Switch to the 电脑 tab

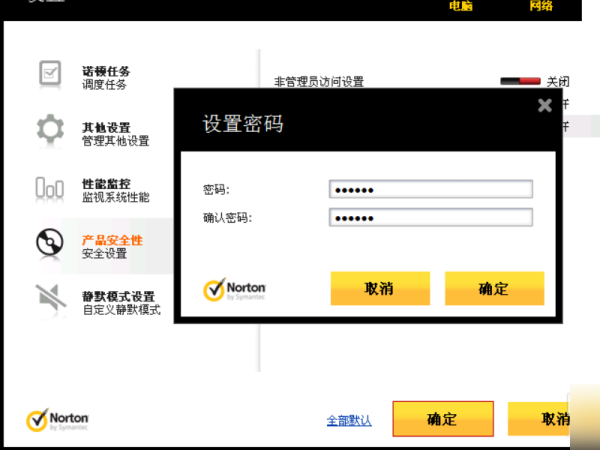pos(461,6)
